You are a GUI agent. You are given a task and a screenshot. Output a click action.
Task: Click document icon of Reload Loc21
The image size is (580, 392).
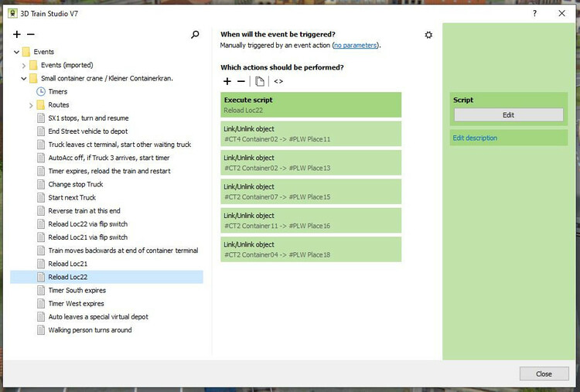(41, 264)
